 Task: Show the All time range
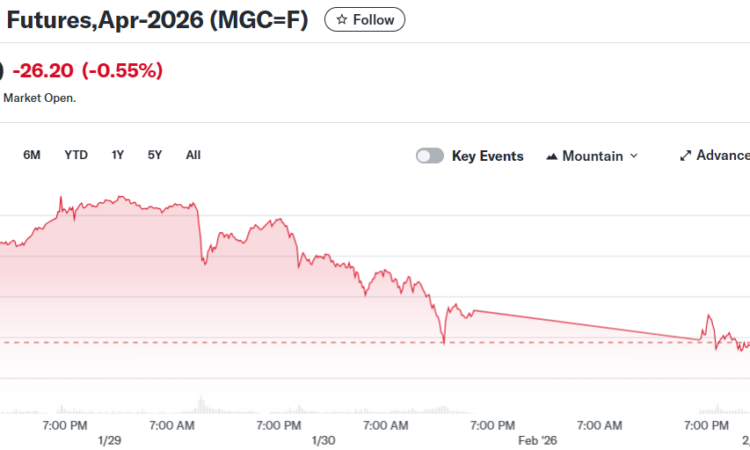[193, 155]
